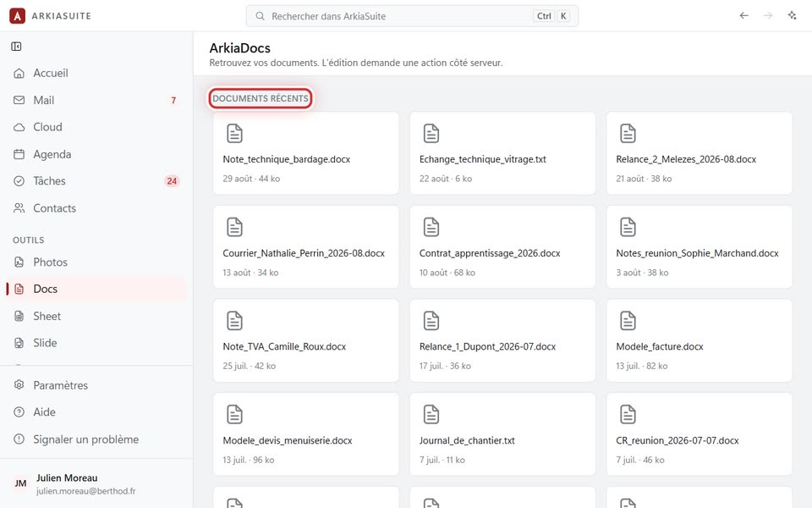The image size is (812, 508).
Task: Open Notes_reunion_Sophie_Marchand.docx card
Action: (x=700, y=246)
